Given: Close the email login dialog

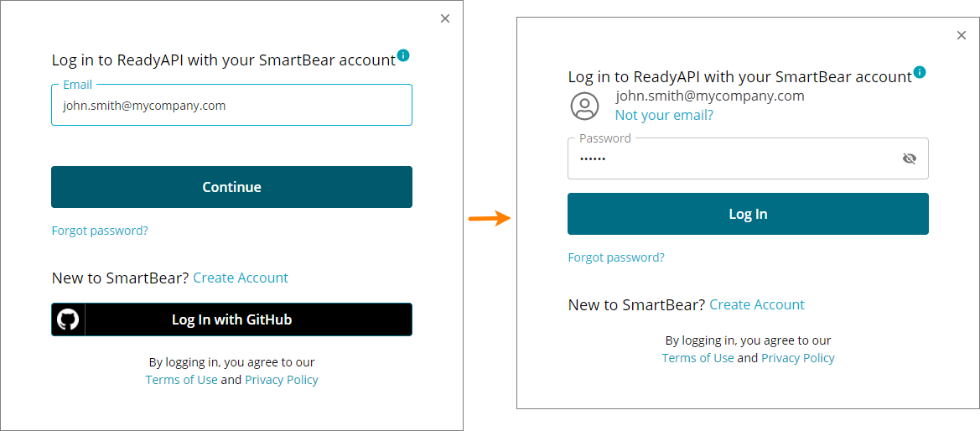Looking at the screenshot, I should [x=445, y=18].
